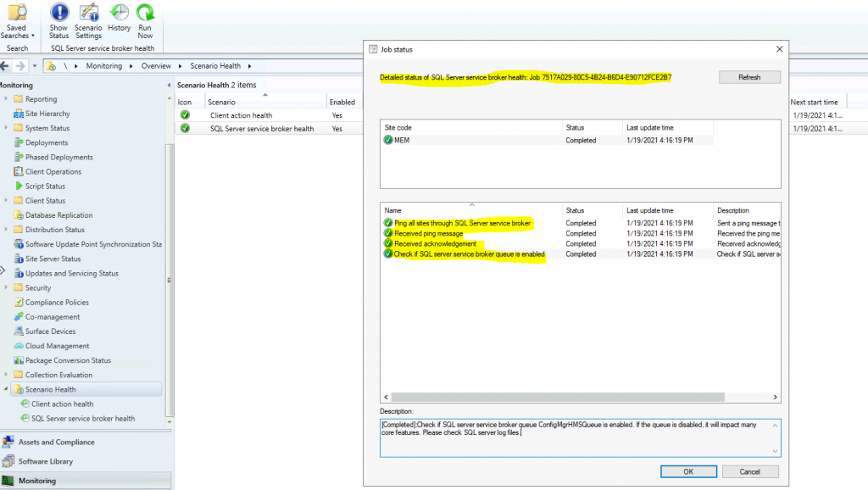The height and width of the screenshot is (490, 868).
Task: Click the Software Library workspace icon
Action: (8, 461)
